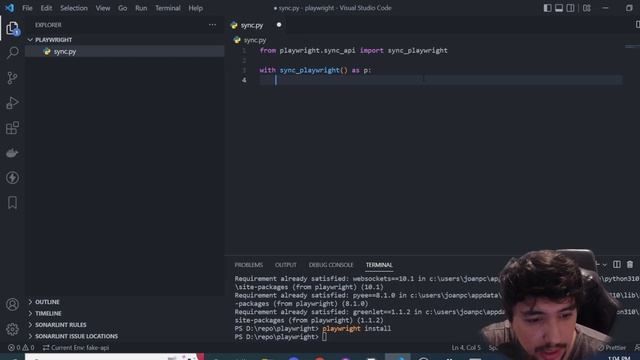Viewport: 640px width, 360px height.
Task: Open the File menu
Action: [x=27, y=8]
